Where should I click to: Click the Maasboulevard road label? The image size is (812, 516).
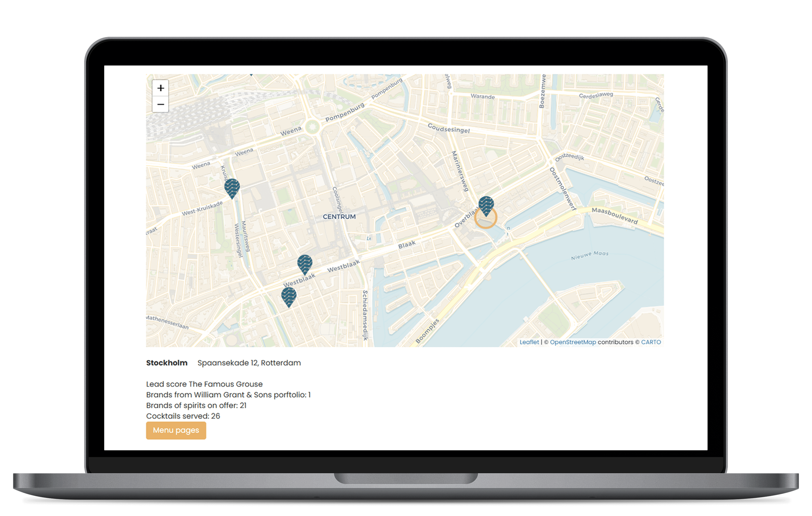pos(615,216)
